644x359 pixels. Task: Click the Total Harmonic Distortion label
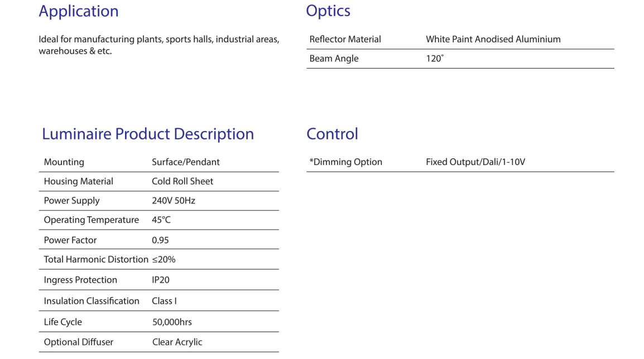(96, 260)
